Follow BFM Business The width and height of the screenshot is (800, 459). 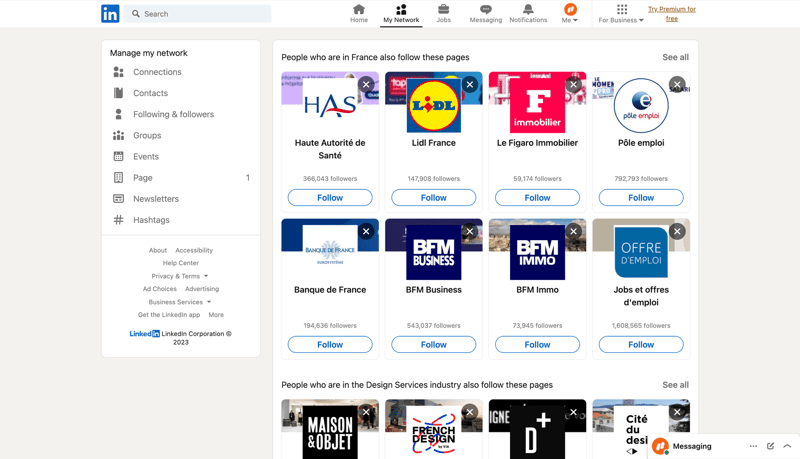(434, 344)
